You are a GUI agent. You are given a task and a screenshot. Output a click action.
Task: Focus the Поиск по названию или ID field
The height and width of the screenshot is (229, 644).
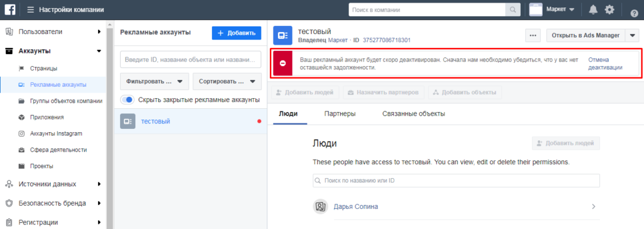pyautogui.click(x=456, y=181)
